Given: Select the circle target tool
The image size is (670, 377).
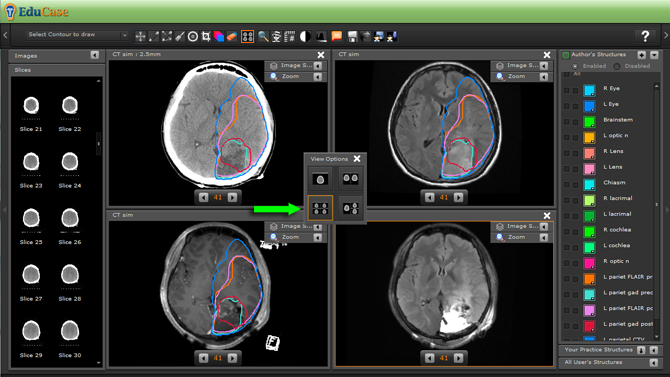Looking at the screenshot, I should coord(193,36).
